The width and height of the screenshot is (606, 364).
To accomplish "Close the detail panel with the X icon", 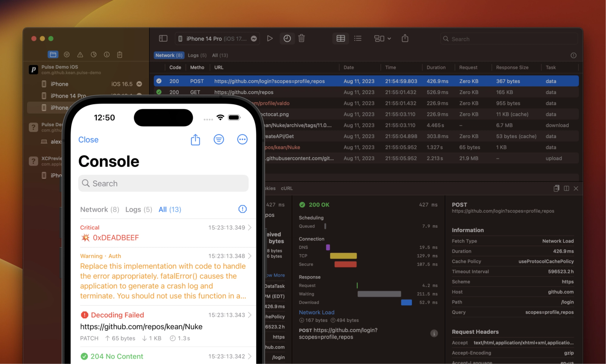I will 576,188.
